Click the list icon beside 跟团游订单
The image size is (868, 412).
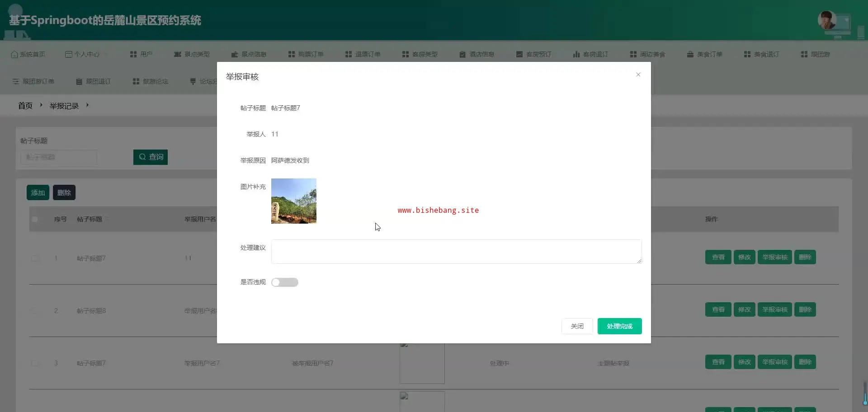pos(16,81)
